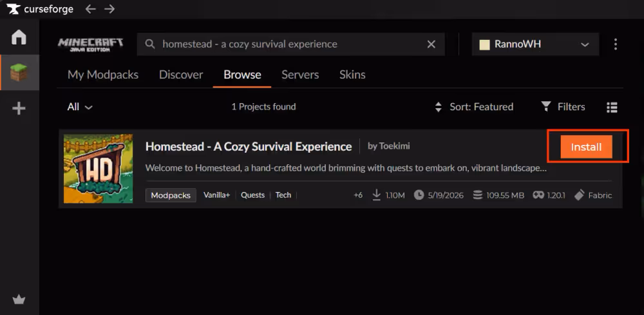Click the 1.10M downloads value
This screenshot has height=315, width=644.
395,195
